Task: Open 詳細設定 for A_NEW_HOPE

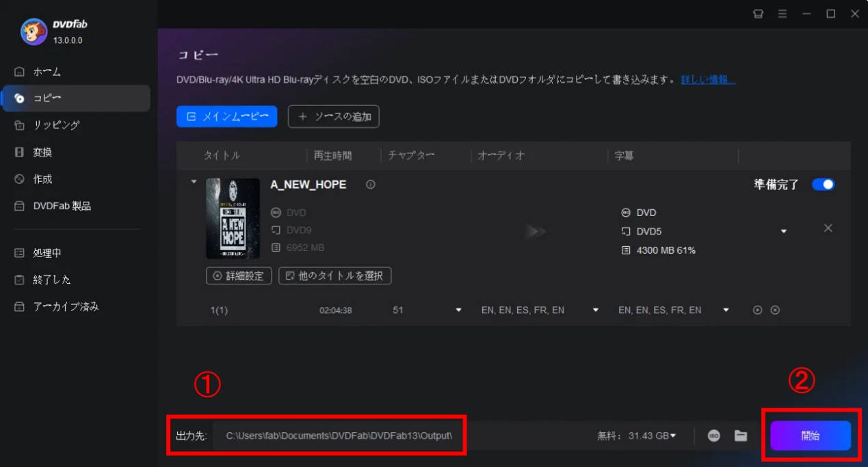Action: click(x=239, y=276)
